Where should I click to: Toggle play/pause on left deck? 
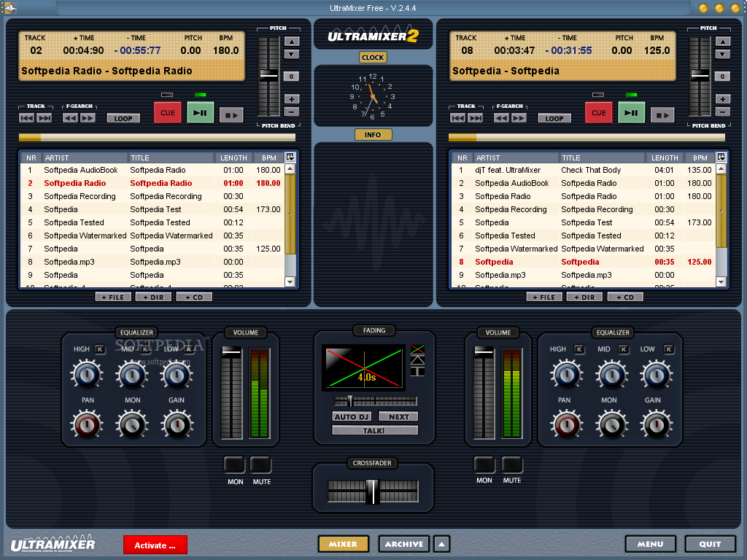[200, 113]
